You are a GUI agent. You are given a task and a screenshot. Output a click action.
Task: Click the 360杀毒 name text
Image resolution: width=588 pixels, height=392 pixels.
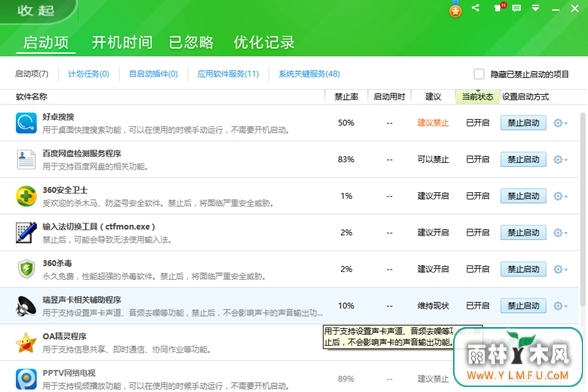point(57,263)
